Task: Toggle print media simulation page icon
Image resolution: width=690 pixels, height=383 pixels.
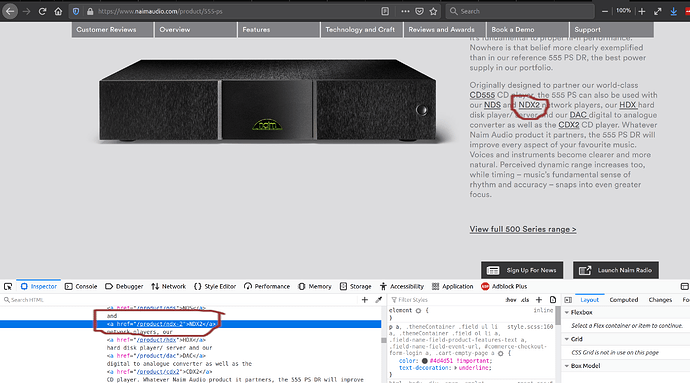Action: tap(553, 300)
